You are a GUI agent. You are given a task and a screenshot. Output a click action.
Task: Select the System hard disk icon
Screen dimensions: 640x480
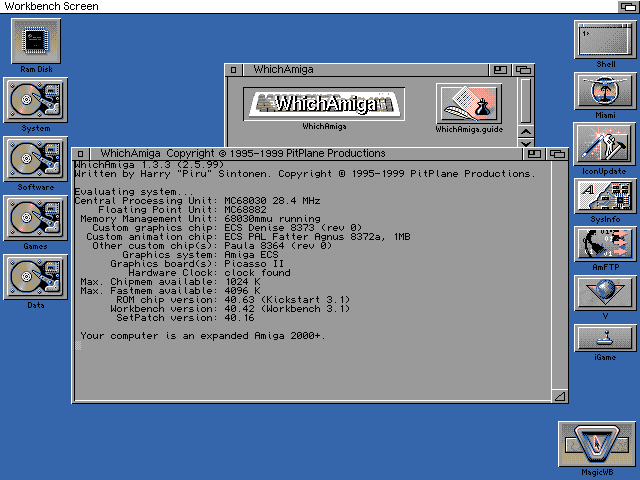36,100
